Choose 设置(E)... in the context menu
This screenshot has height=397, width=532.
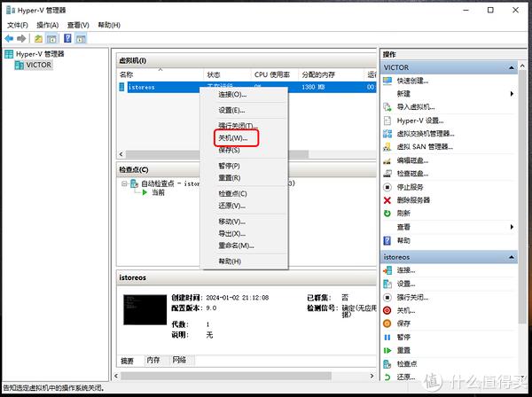point(245,111)
